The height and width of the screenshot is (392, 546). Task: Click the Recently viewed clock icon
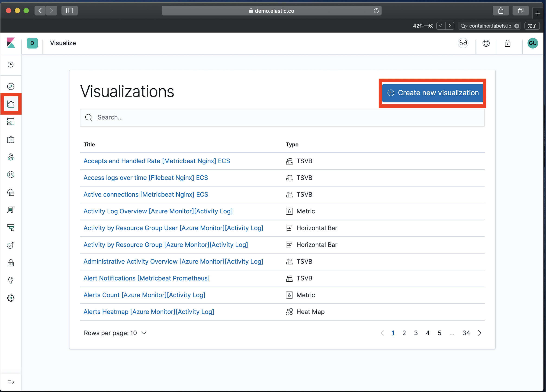click(11, 65)
